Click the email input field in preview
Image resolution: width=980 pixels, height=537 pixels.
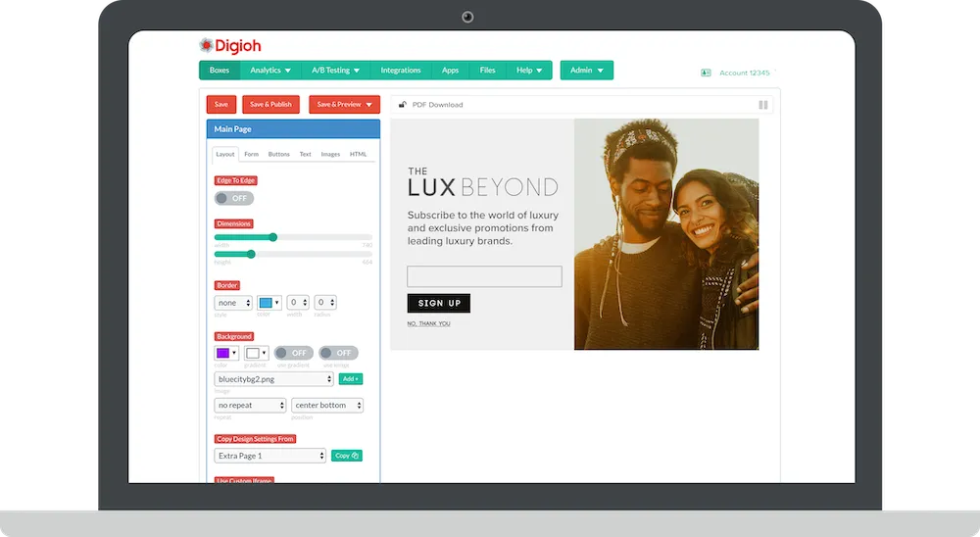pos(484,277)
